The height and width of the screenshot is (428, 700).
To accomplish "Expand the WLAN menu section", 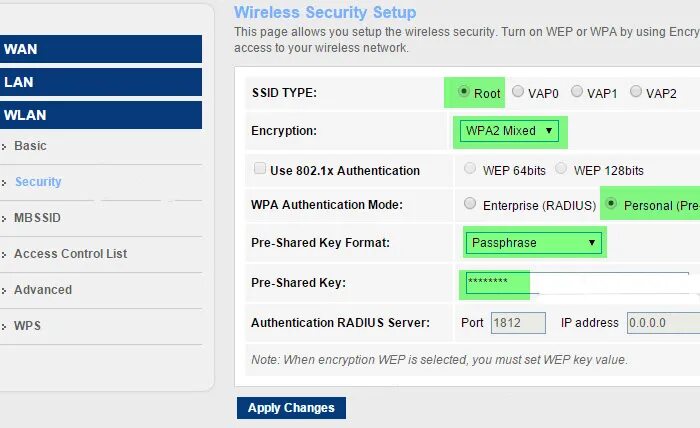I will [101, 115].
